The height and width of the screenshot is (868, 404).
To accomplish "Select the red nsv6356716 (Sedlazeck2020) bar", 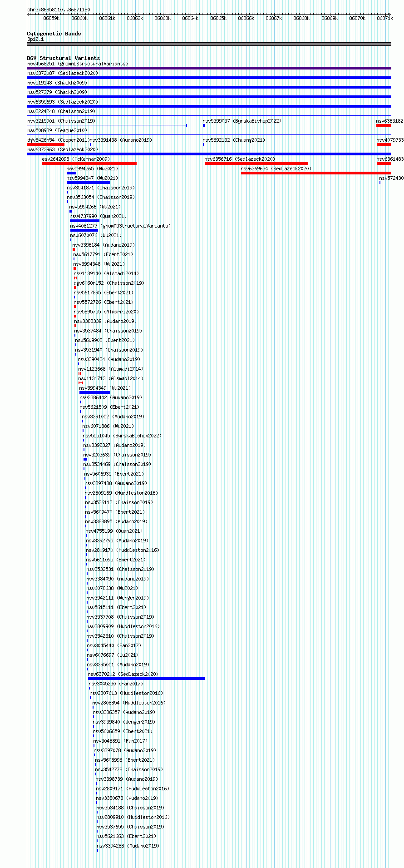I will (256, 164).
